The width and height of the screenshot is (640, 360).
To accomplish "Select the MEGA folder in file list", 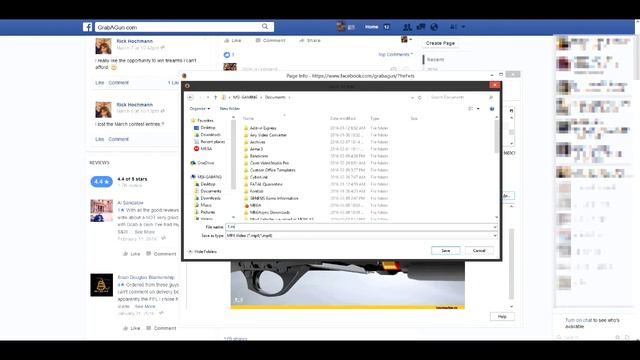I will click(x=255, y=205).
